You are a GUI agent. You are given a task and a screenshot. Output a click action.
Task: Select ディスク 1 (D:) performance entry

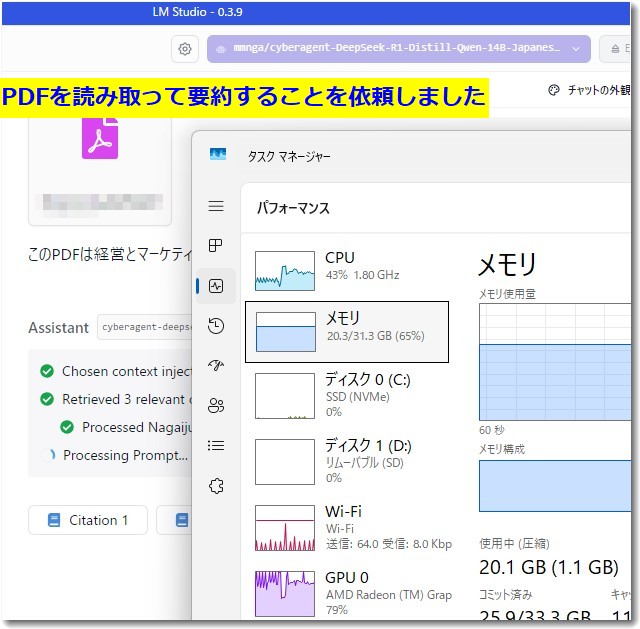(347, 462)
